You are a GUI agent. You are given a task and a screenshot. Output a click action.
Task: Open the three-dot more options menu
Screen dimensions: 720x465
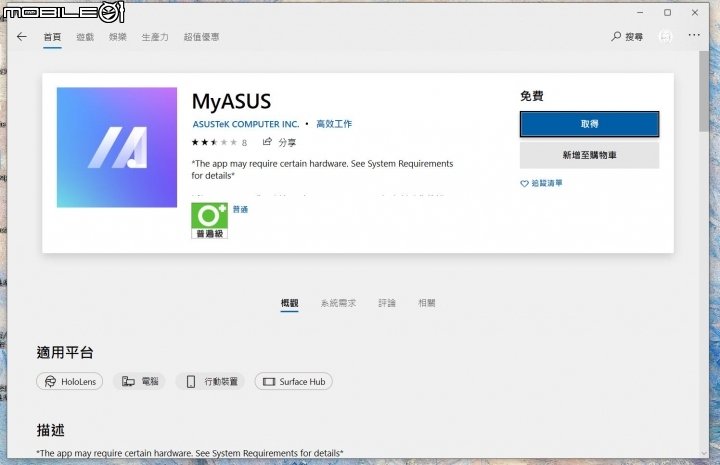[x=694, y=35]
